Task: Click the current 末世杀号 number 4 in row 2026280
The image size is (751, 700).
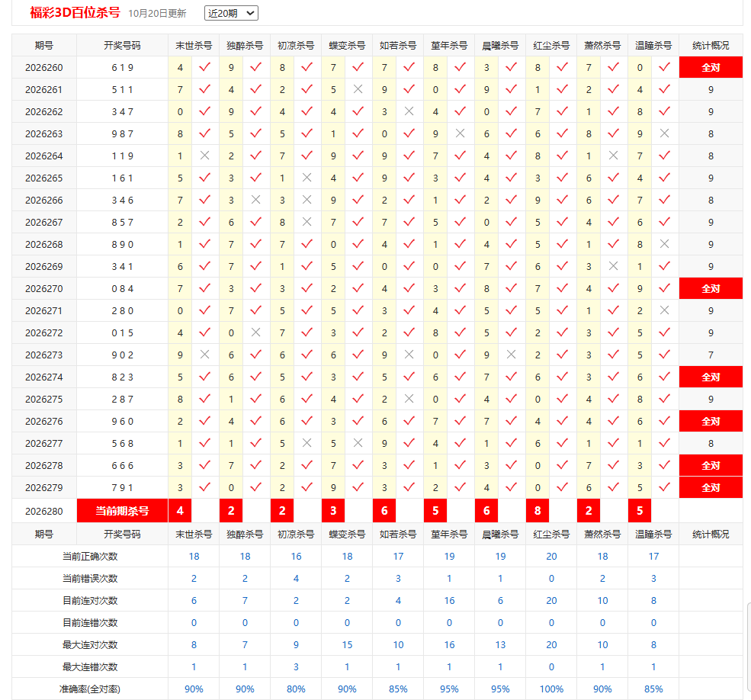Action: pyautogui.click(x=180, y=511)
